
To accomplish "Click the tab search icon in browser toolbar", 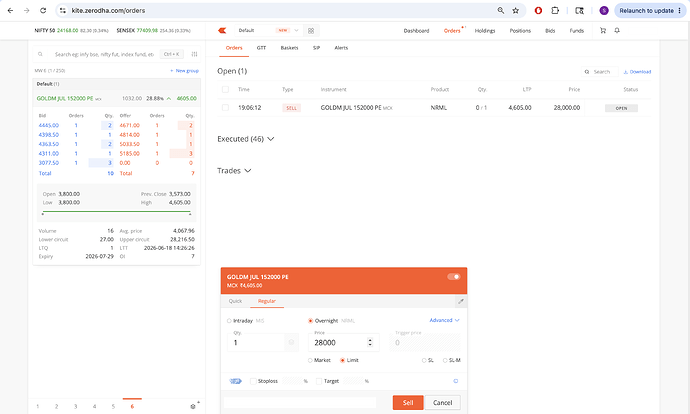I will coord(580,10).
